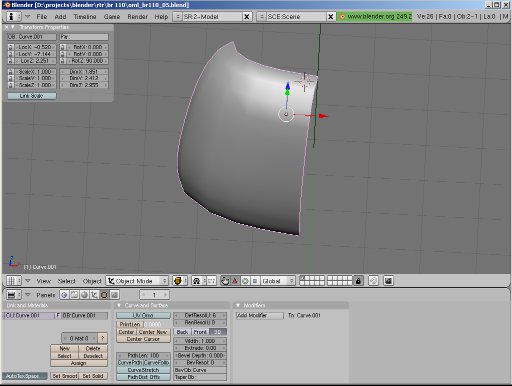
Task: Collapse the 3D view header menus triangle
Action: pos(28,281)
